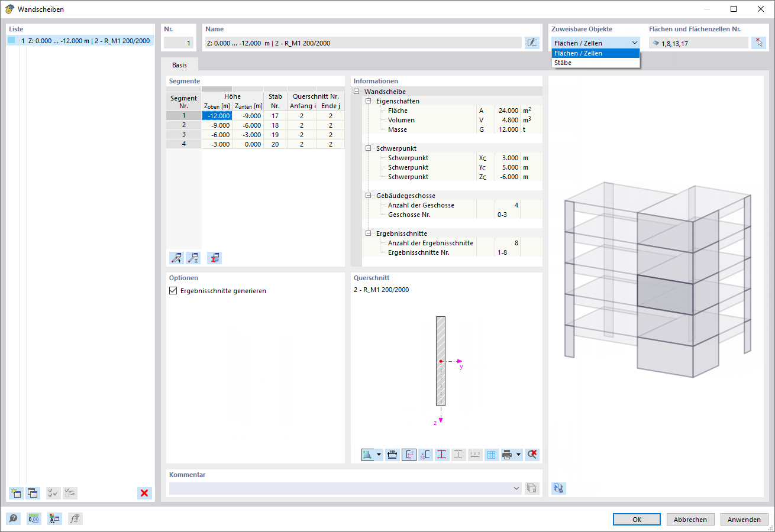
Task: Click the invert selection icon under Liste
Action: pos(70,493)
